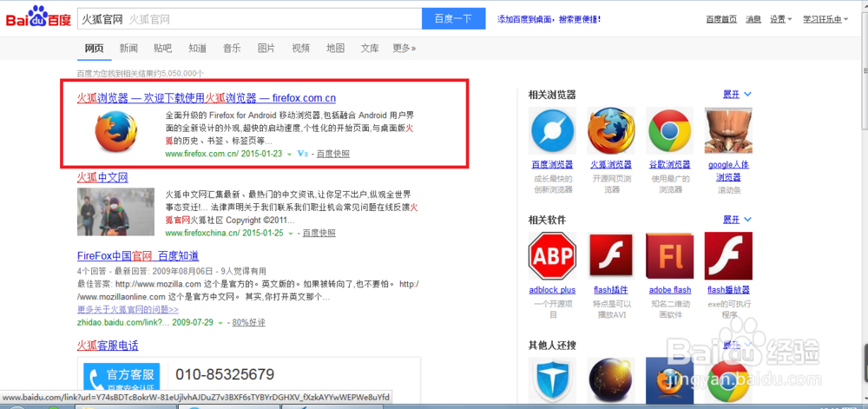
Task: Click the search input field containing 火狐官网
Action: [249, 19]
